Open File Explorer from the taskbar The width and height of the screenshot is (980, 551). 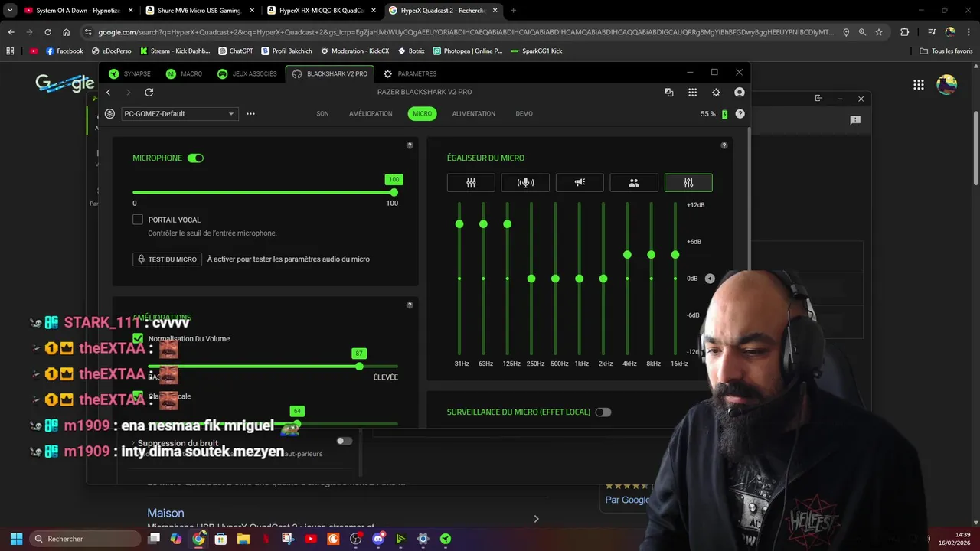tap(243, 539)
